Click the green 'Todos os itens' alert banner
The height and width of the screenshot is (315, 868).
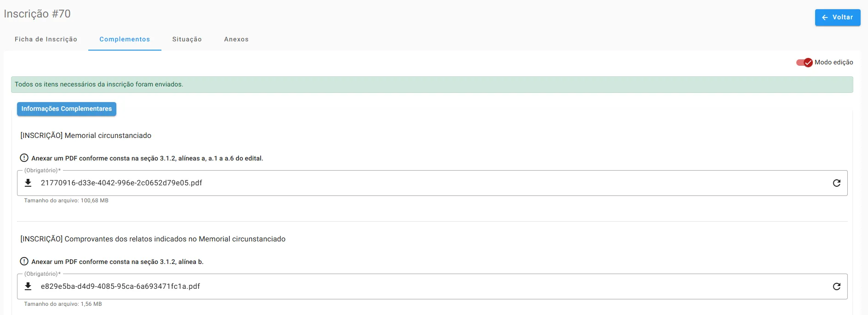point(432,85)
